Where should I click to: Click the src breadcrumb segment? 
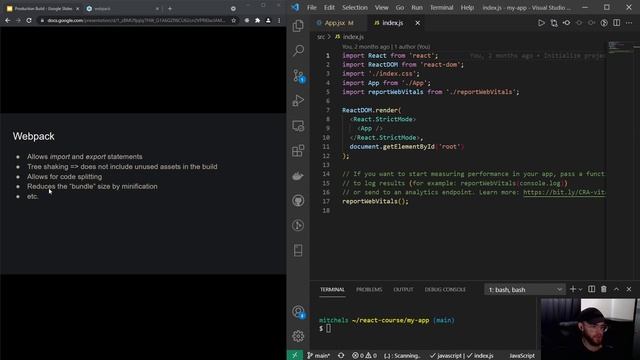(x=321, y=37)
